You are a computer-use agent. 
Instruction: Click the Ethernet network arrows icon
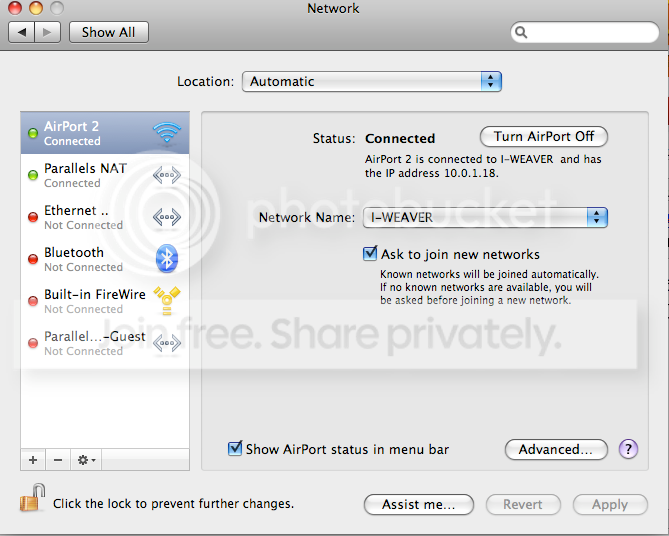click(x=167, y=217)
